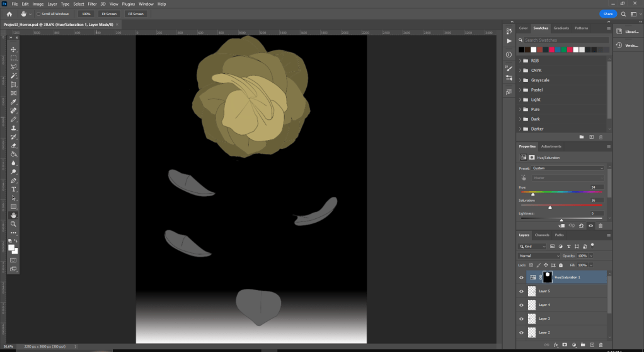Pick the Type tool in toolbar
The width and height of the screenshot is (644, 352).
[x=14, y=189]
